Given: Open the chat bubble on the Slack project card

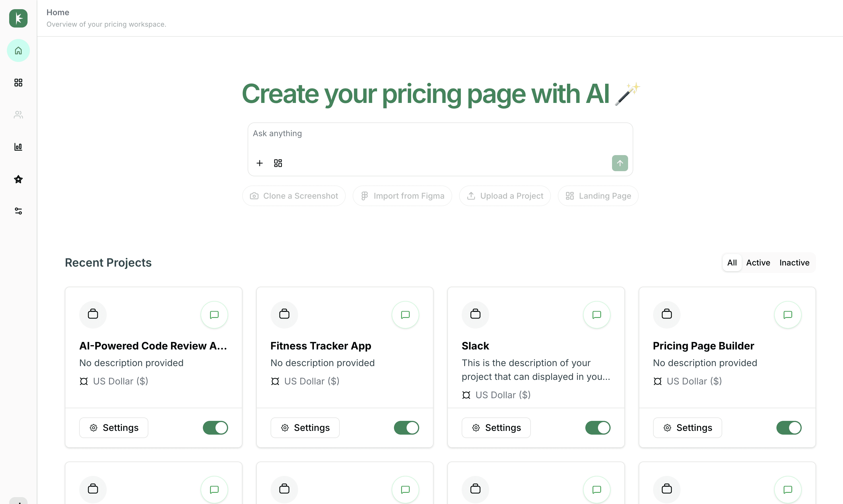Looking at the screenshot, I should [597, 314].
